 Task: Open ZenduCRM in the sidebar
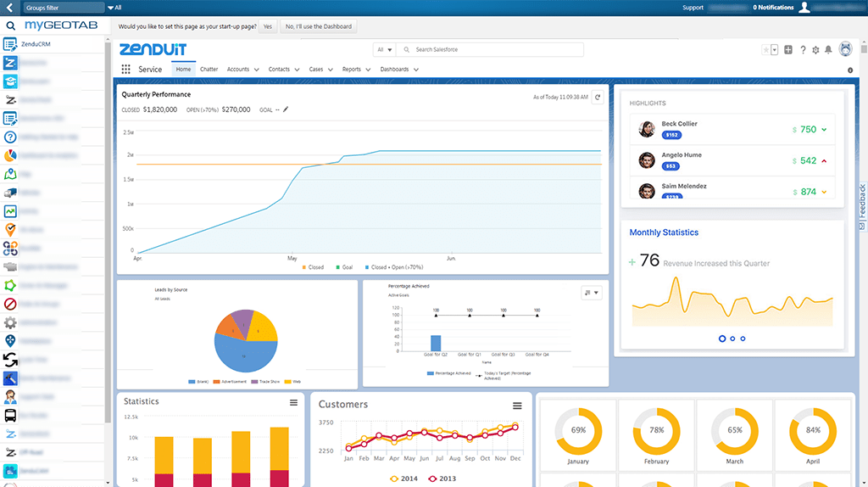36,44
